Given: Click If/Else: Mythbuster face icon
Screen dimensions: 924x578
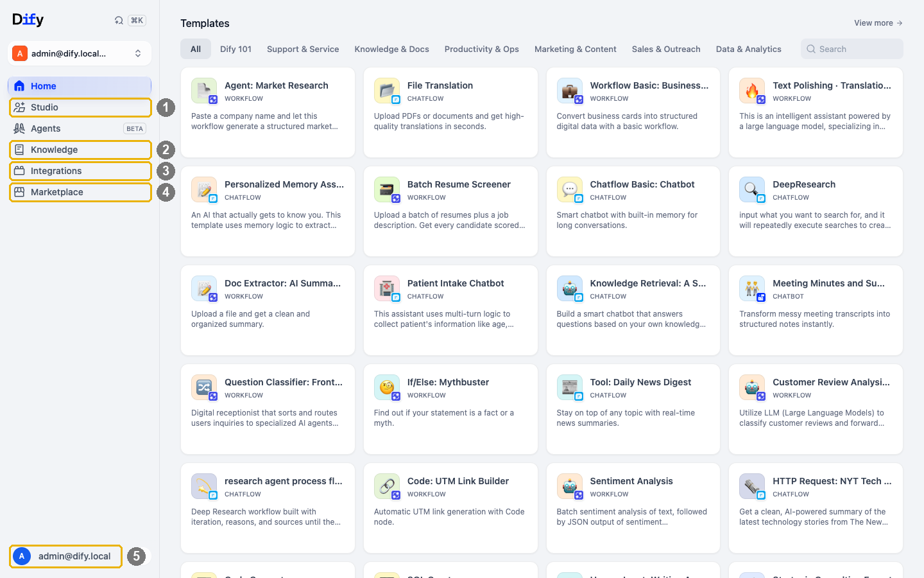Looking at the screenshot, I should 387,387.
